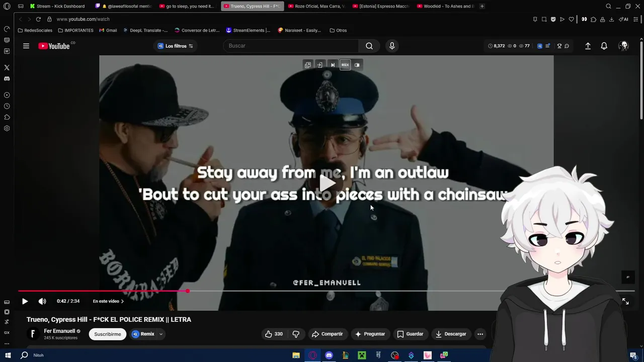This screenshot has width=644, height=362.
Task: Open the Opera main menu logo
Action: point(7,6)
